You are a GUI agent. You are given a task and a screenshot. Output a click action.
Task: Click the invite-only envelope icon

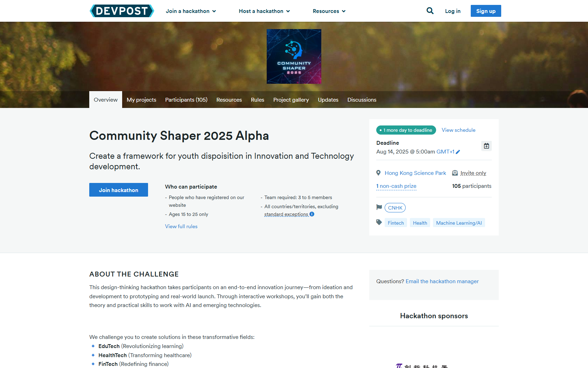click(x=455, y=173)
